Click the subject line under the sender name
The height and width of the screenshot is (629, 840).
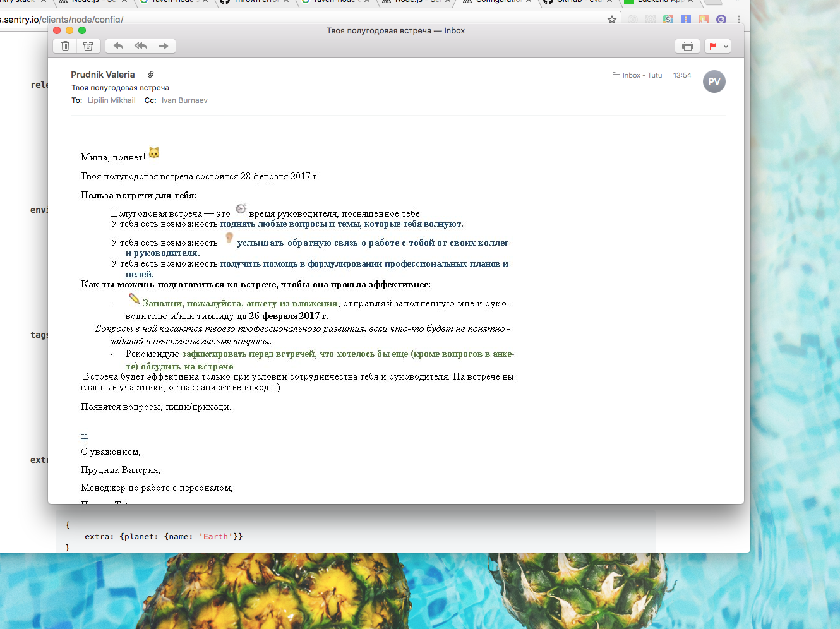coord(120,88)
